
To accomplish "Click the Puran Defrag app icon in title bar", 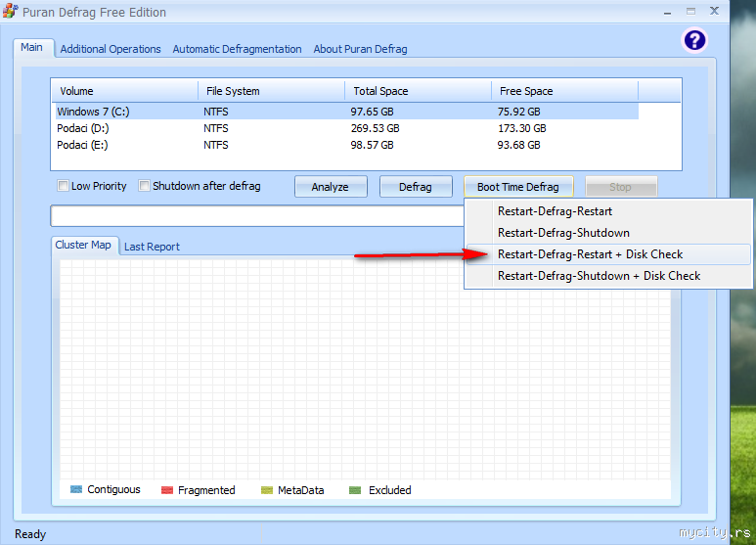I will [x=10, y=11].
